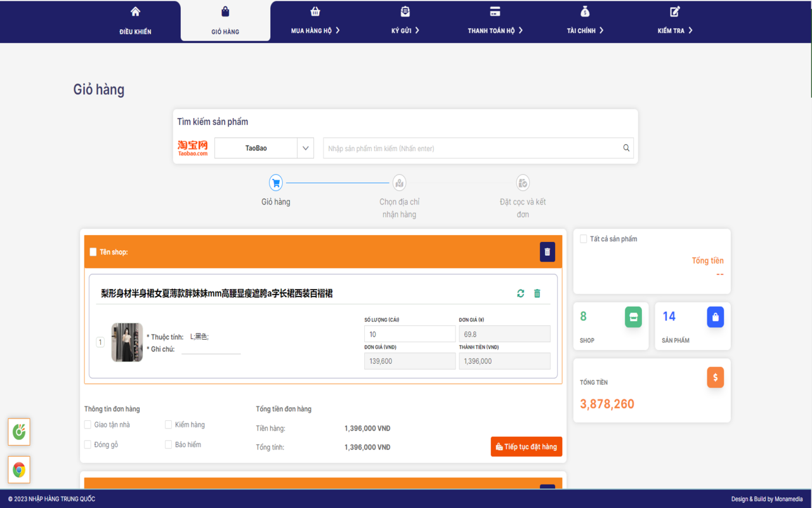Click the Giỏ hàng step label
The width and height of the screenshot is (812, 508).
276,202
